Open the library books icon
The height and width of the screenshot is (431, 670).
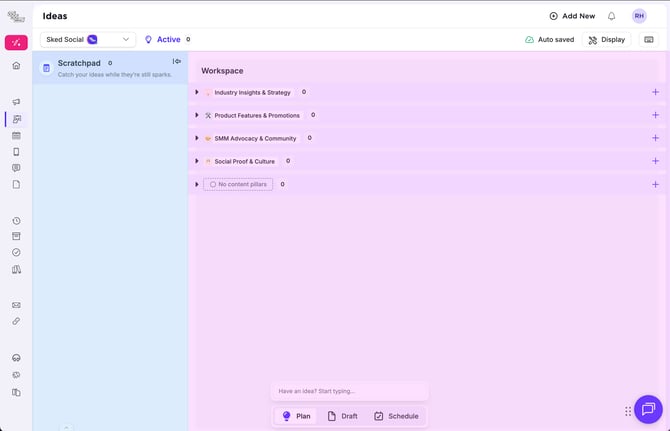(16, 269)
